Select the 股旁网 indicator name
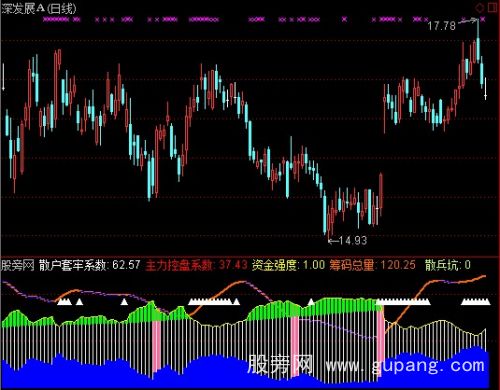 [18, 265]
